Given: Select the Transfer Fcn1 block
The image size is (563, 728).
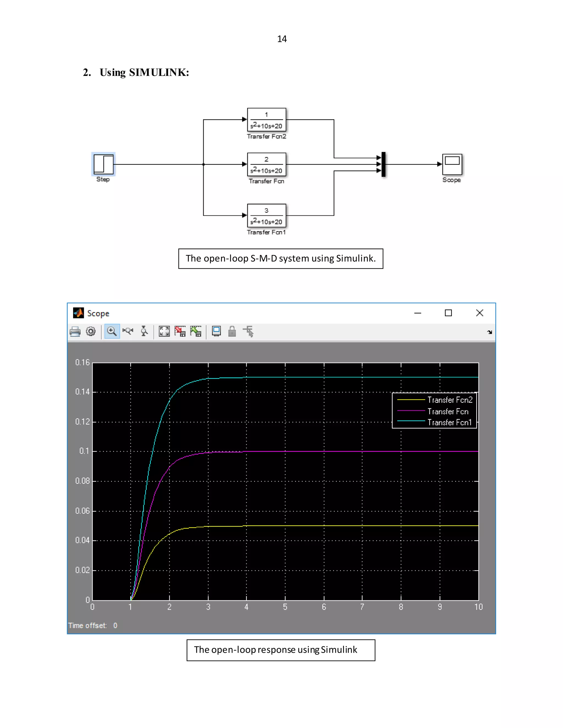Looking at the screenshot, I should [x=266, y=216].
